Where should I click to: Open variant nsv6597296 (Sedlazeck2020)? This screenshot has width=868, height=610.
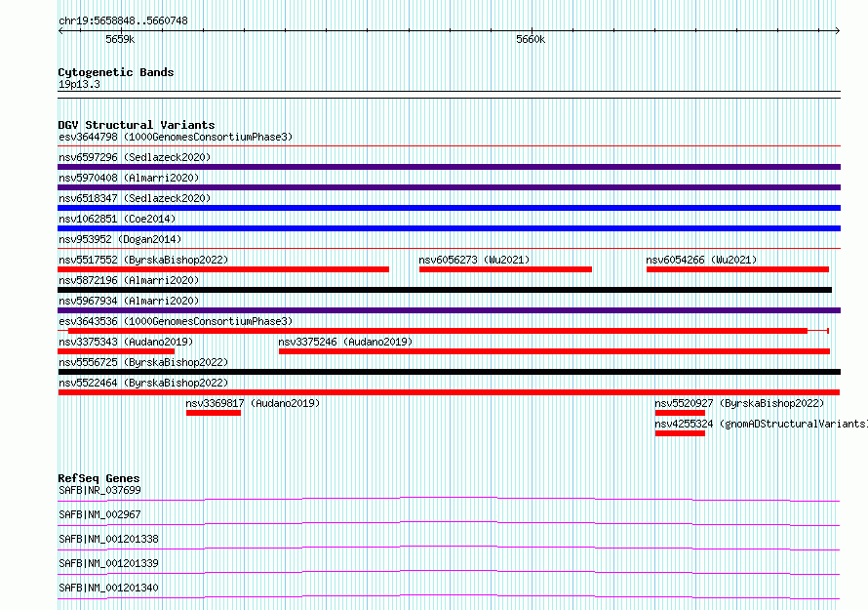135,157
